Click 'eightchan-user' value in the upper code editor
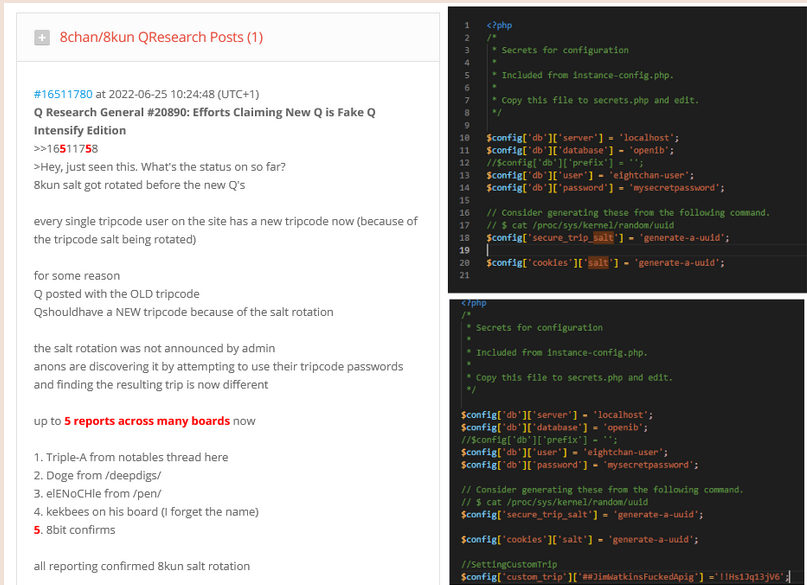 tap(650, 175)
